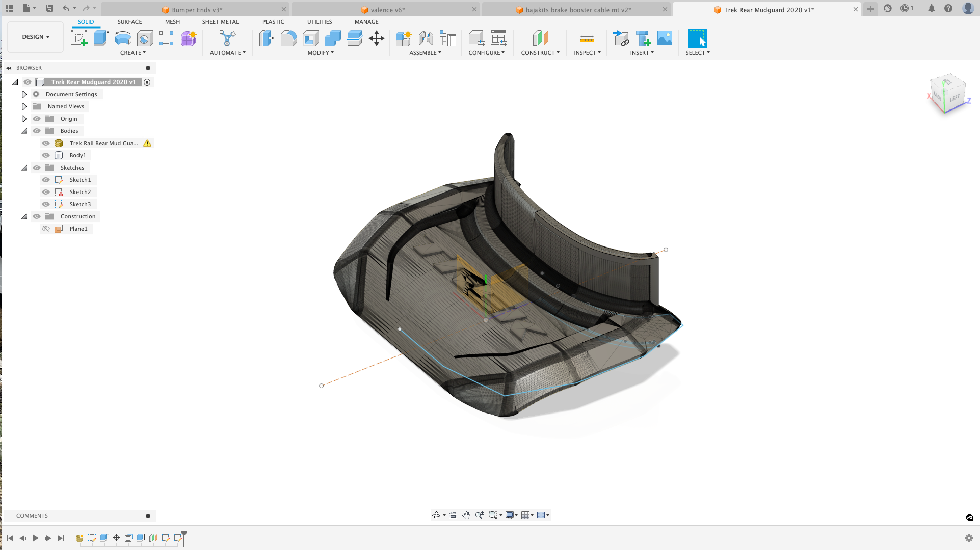Switch to MESH tab in ribbon
The height and width of the screenshot is (550, 980).
(x=172, y=21)
